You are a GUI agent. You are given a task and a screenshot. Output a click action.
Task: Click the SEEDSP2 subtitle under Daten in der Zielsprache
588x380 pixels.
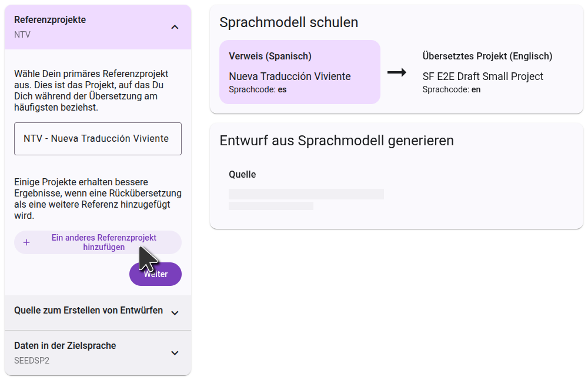coord(32,360)
